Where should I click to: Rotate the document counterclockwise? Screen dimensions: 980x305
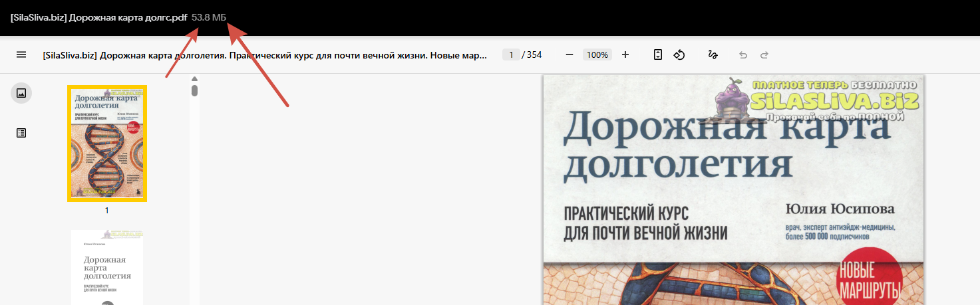point(679,54)
